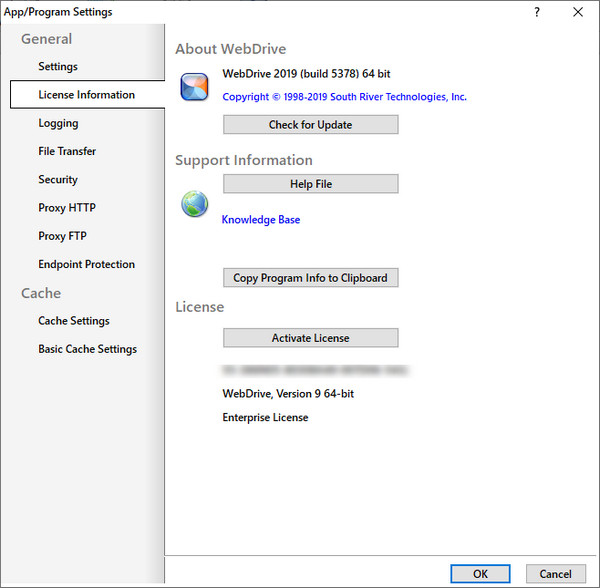Confirm the dialog with OK
600x588 pixels.
[x=480, y=574]
